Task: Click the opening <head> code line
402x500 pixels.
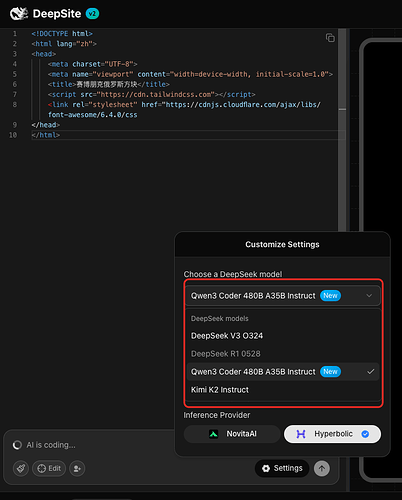Action: click(44, 54)
